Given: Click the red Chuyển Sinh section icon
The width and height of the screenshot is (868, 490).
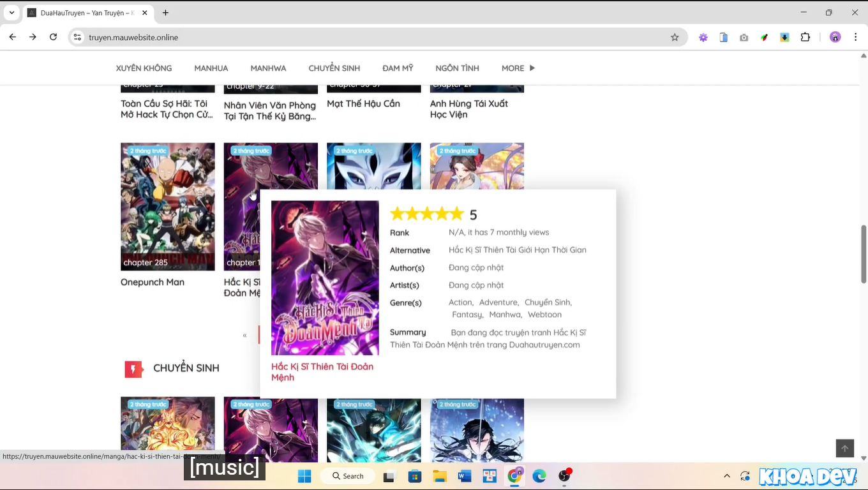Looking at the screenshot, I should (x=133, y=369).
